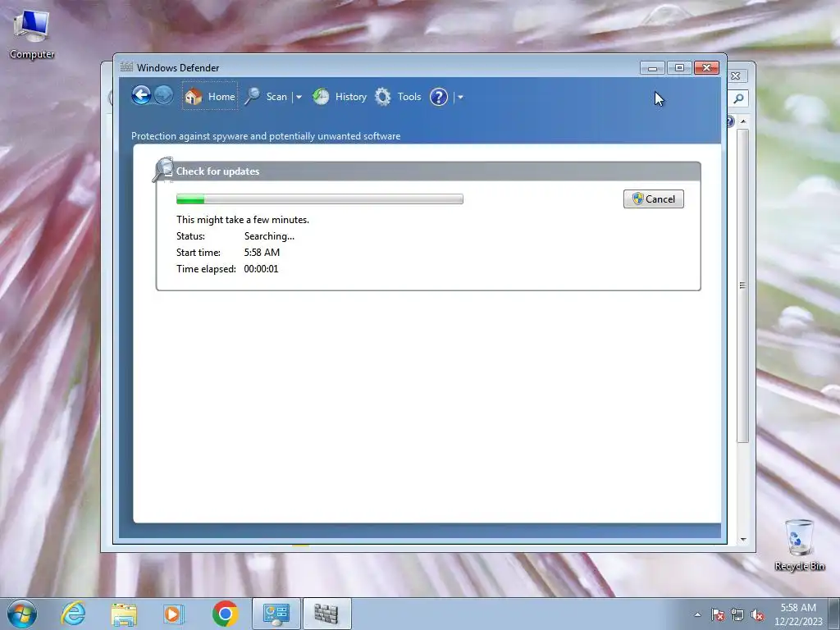Click background window scrollbar up arrow
The height and width of the screenshot is (630, 840).
(743, 121)
